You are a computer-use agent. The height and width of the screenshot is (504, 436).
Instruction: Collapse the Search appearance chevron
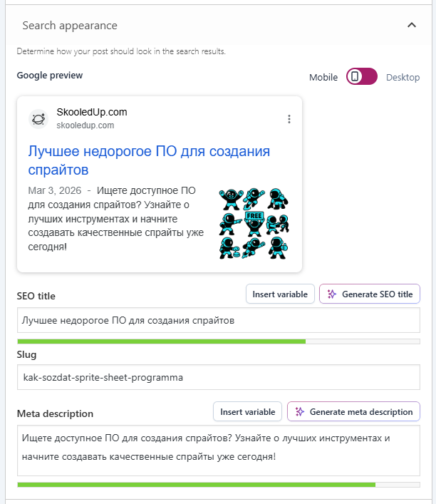pos(411,26)
